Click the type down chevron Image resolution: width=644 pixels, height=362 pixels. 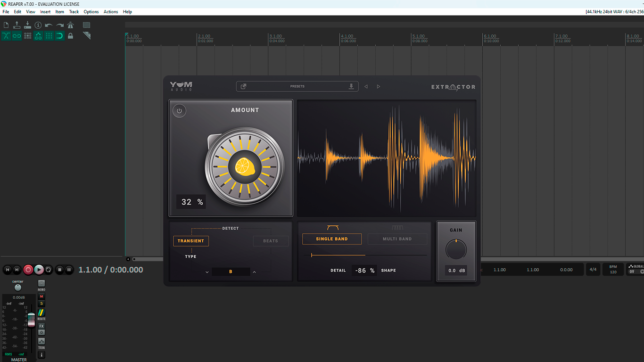[207, 272]
